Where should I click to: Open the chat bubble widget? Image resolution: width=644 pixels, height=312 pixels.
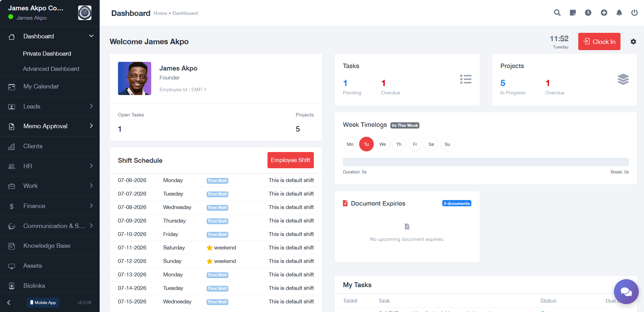[626, 292]
